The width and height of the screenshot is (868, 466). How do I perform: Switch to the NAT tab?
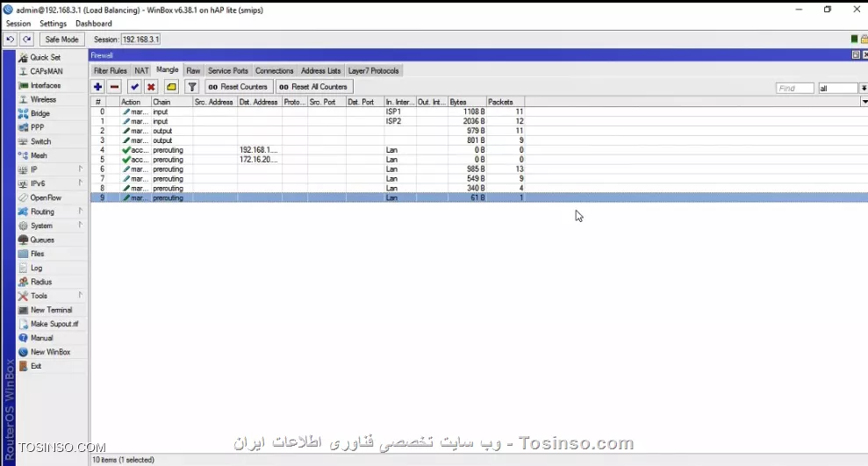[141, 70]
